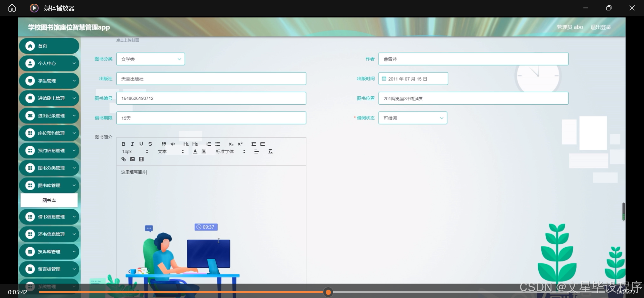Expand the 座位预约管理 sidebar menu
The height and width of the screenshot is (298, 644).
coord(49,133)
